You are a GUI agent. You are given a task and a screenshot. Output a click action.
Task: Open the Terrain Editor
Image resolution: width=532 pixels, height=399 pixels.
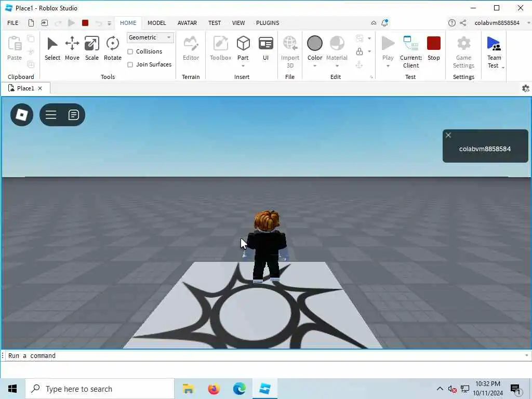(191, 48)
